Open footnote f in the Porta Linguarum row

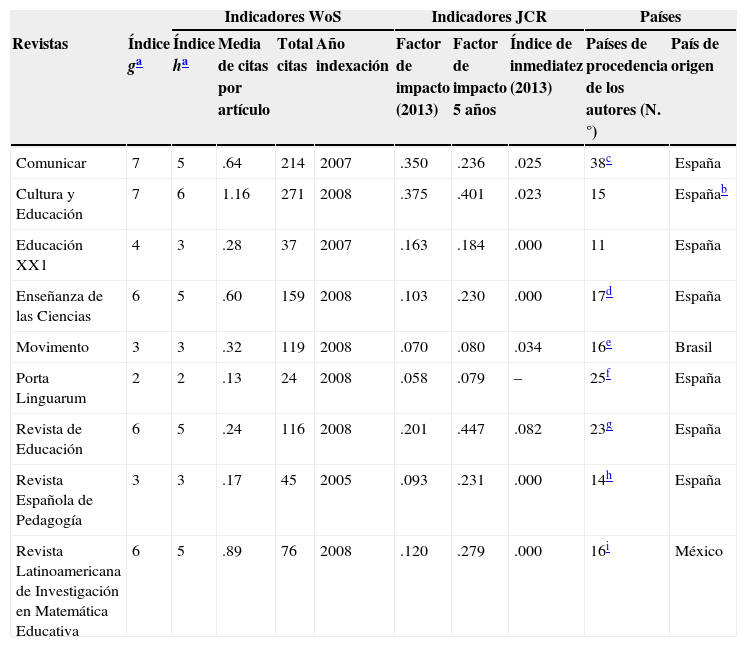click(x=609, y=374)
